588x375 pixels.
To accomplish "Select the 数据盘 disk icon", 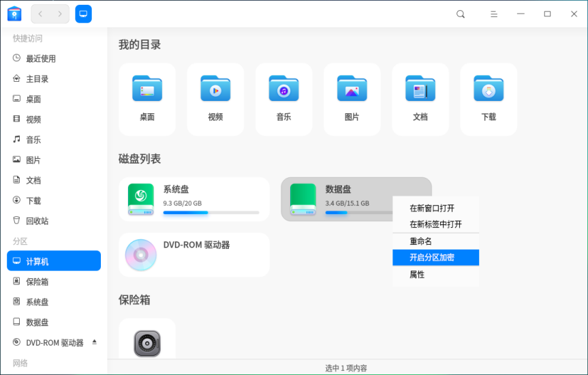I will coord(303,199).
